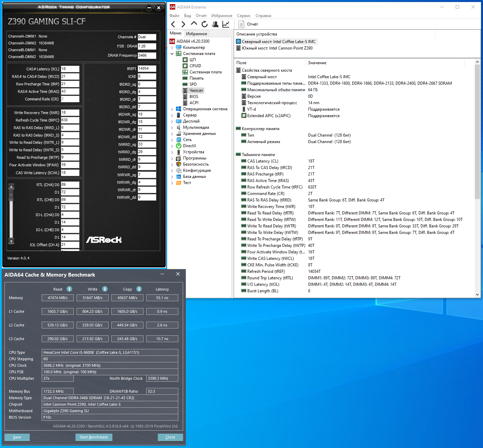Screen dimensions: 483x448
Task: Minimize ASRock Timing Configurator window
Action: click(149, 8)
